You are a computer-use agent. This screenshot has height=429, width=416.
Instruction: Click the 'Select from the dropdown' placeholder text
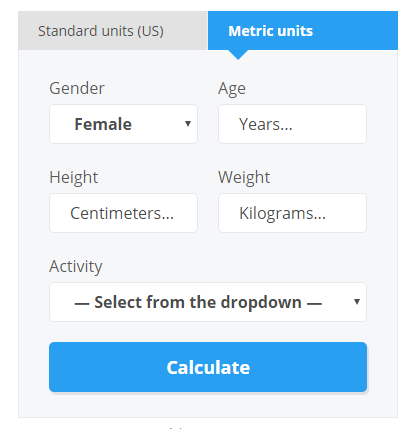click(198, 302)
